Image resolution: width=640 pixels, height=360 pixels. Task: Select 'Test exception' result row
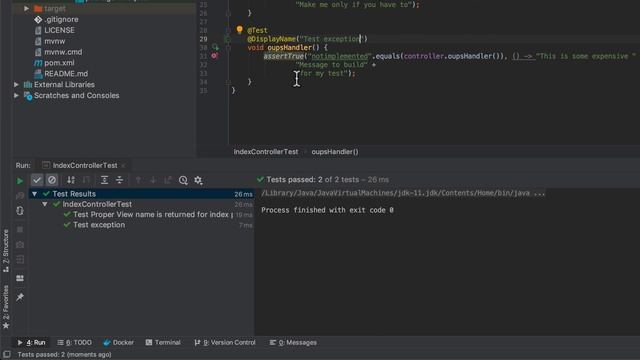(141, 225)
